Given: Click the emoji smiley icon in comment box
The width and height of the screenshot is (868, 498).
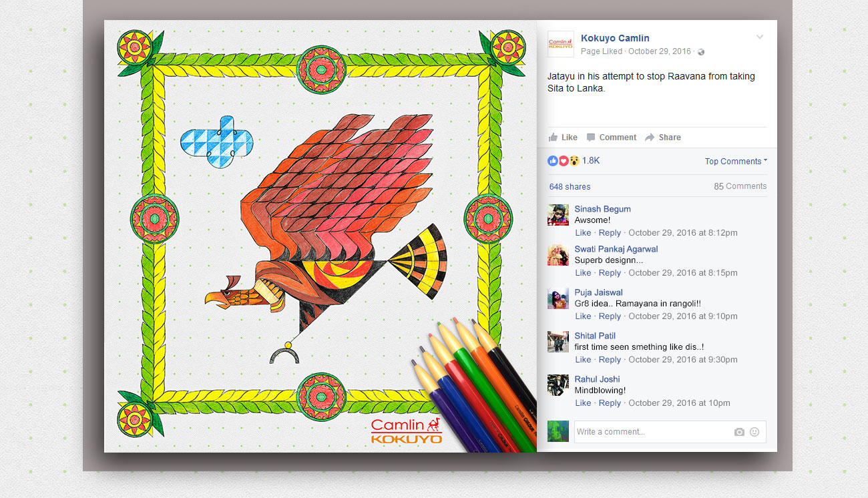Looking at the screenshot, I should click(x=754, y=432).
